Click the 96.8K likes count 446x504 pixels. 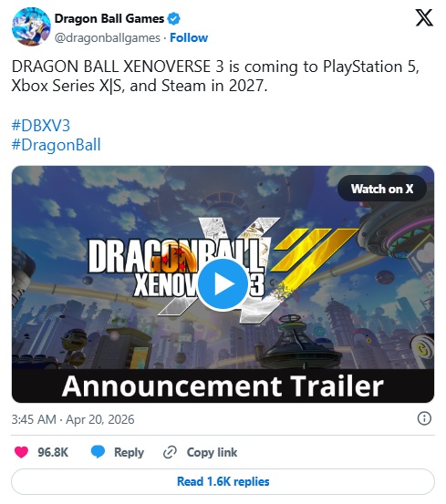[x=53, y=452]
